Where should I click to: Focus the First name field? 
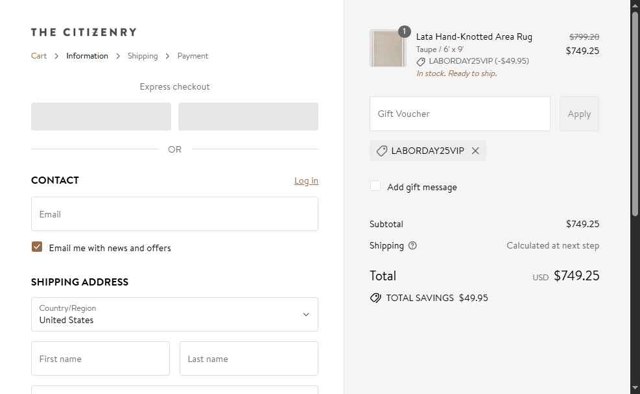pos(100,358)
